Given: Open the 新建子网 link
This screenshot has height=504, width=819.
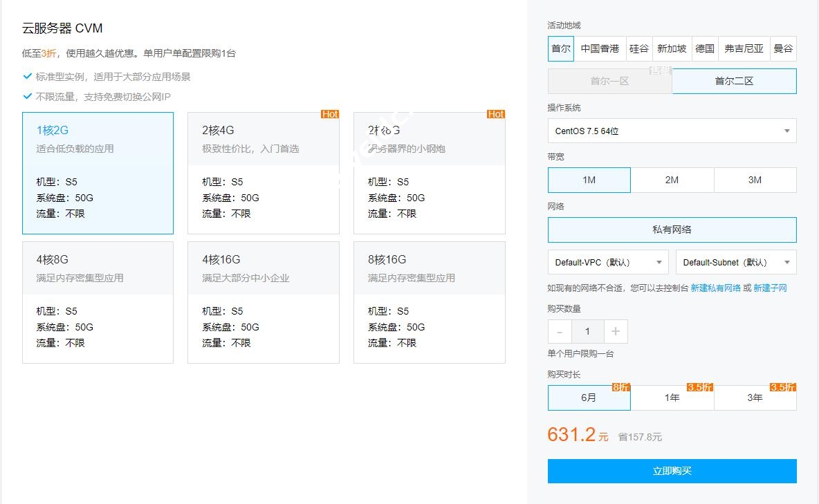Looking at the screenshot, I should click(770, 288).
